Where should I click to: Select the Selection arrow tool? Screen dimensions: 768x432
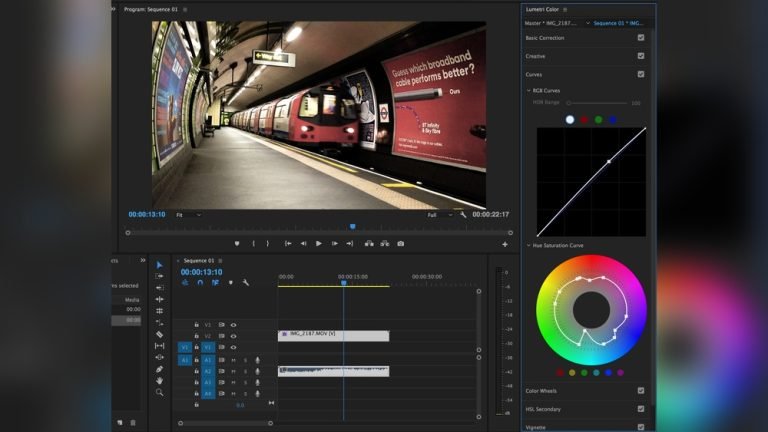[159, 265]
